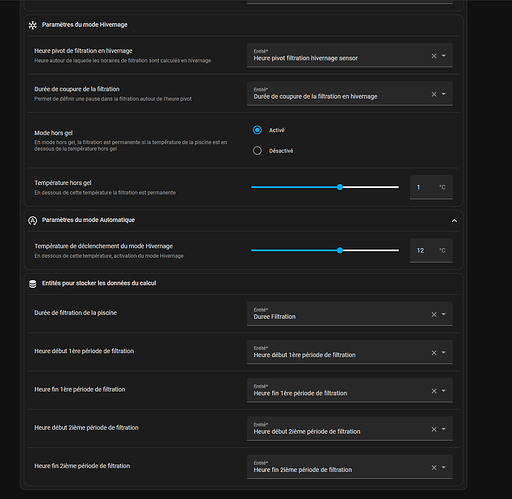Select the Activé radio for Mode hors gel

(x=257, y=130)
